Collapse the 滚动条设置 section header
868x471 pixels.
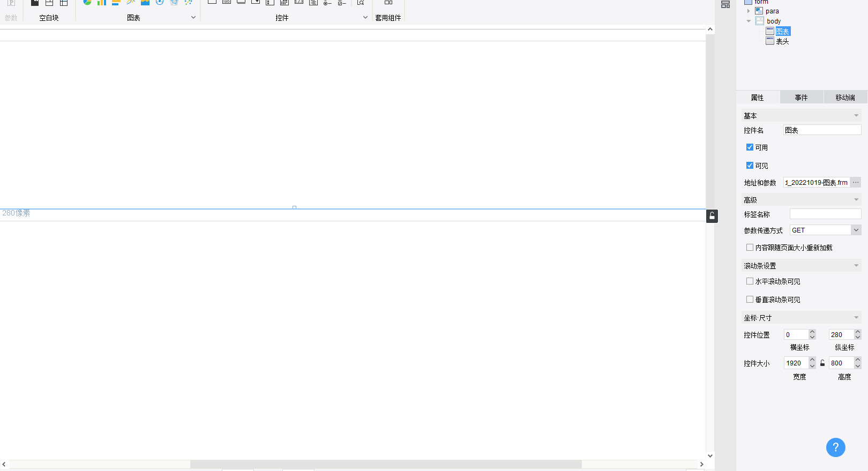tap(802, 266)
